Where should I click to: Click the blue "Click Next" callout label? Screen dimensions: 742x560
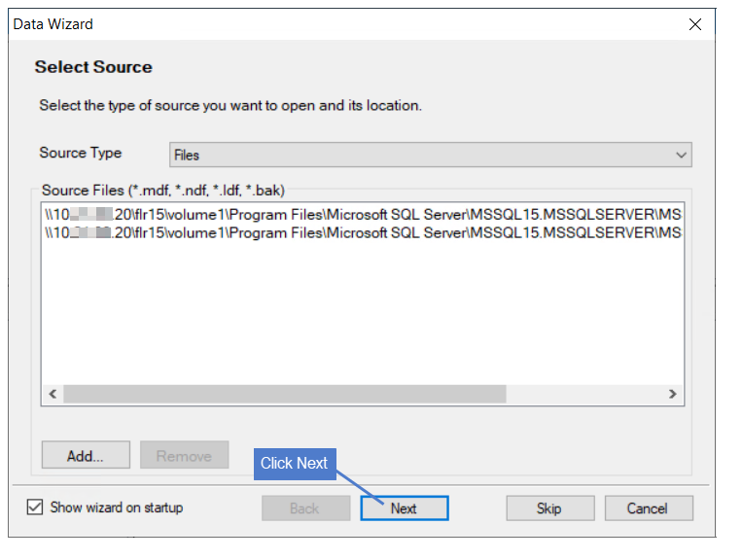click(295, 464)
